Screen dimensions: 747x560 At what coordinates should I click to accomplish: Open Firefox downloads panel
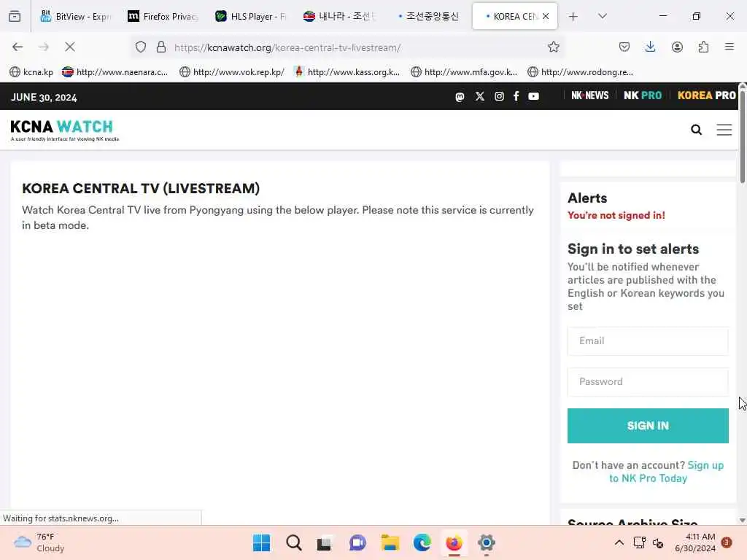pyautogui.click(x=650, y=47)
